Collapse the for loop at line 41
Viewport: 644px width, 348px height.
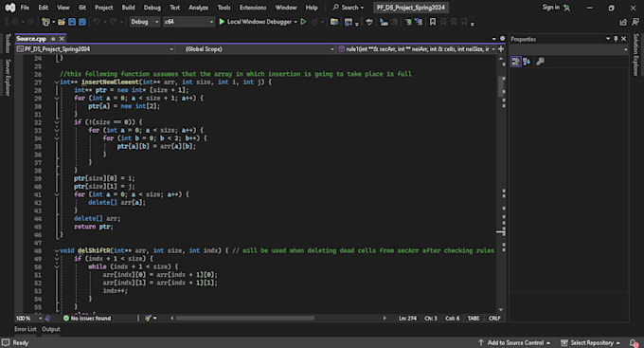57,194
